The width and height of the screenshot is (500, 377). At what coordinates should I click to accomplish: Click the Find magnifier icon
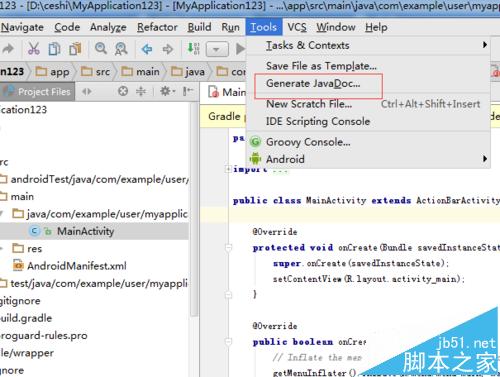pyautogui.click(x=101, y=49)
